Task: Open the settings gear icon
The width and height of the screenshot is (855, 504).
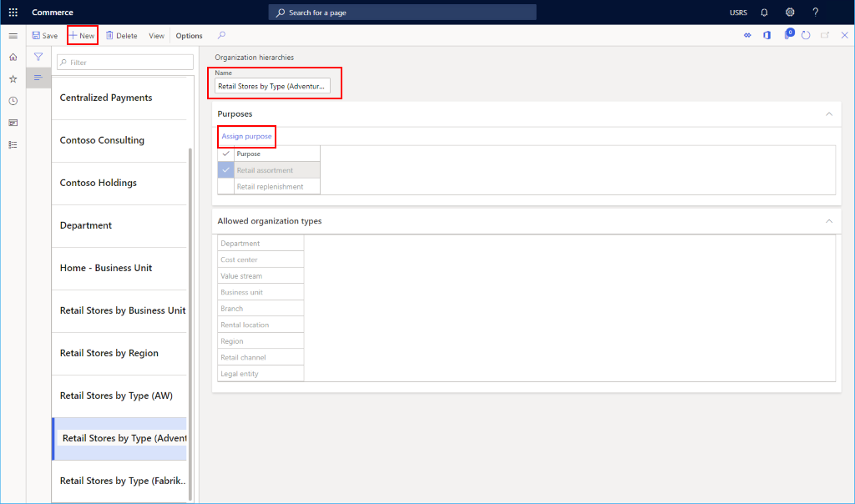Action: [x=790, y=12]
